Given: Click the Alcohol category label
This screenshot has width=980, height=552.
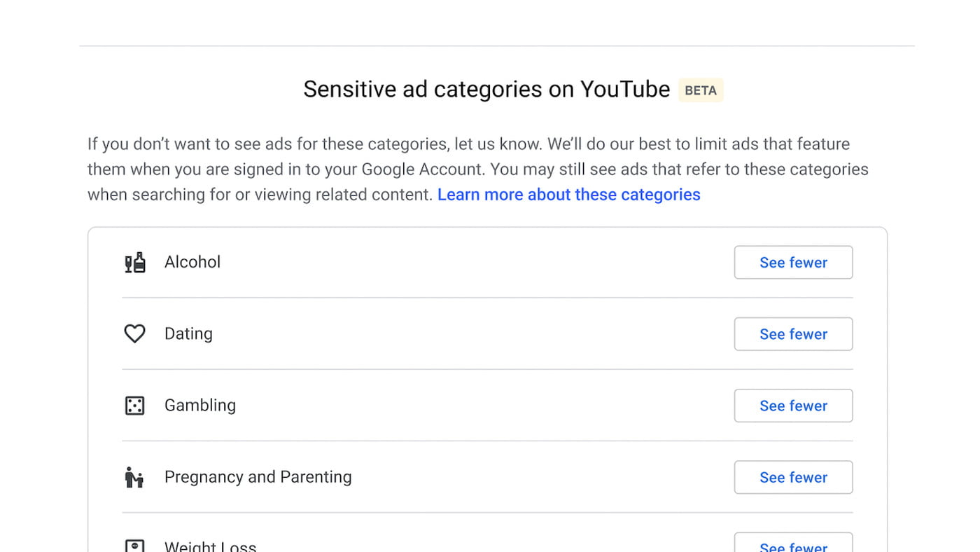Looking at the screenshot, I should (x=192, y=261).
